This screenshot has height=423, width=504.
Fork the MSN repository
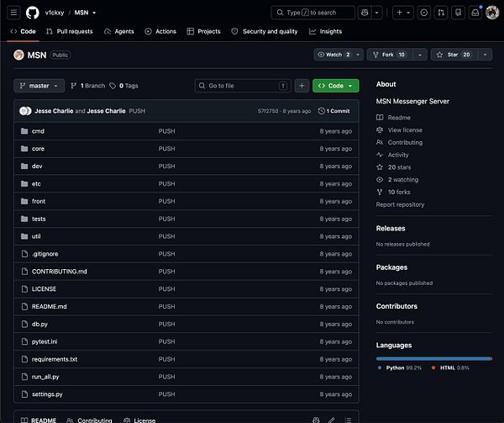tap(390, 55)
